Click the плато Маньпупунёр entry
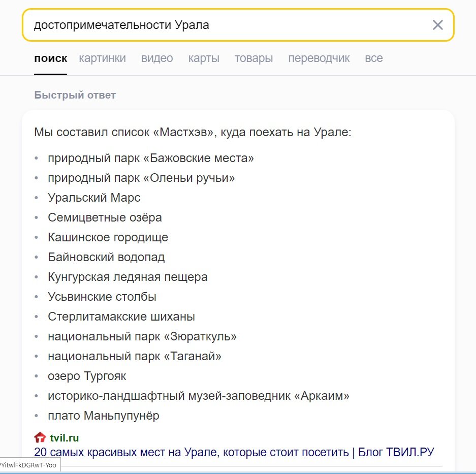 pyautogui.click(x=103, y=416)
